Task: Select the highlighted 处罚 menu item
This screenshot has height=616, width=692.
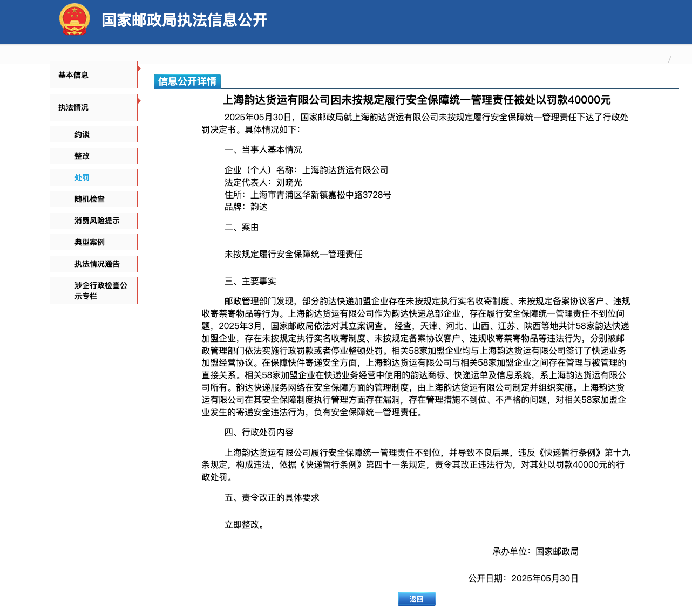Action: [x=82, y=177]
